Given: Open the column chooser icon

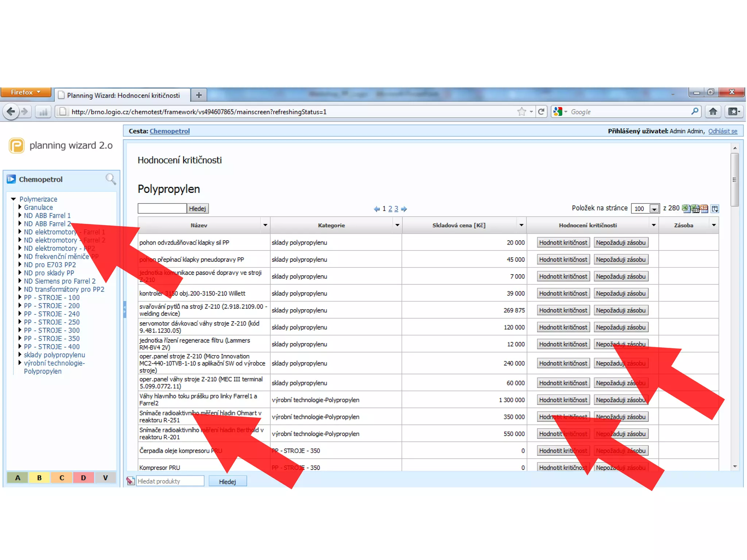Looking at the screenshot, I should tap(715, 209).
